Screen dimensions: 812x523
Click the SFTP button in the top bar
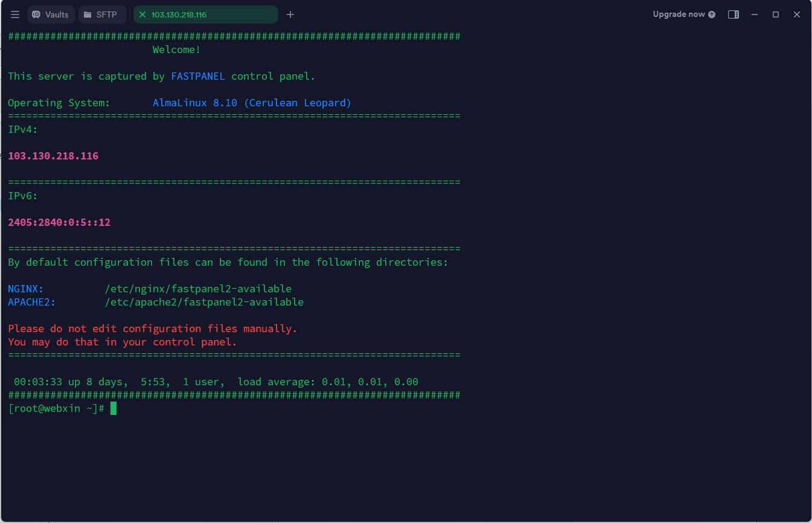pyautogui.click(x=102, y=14)
